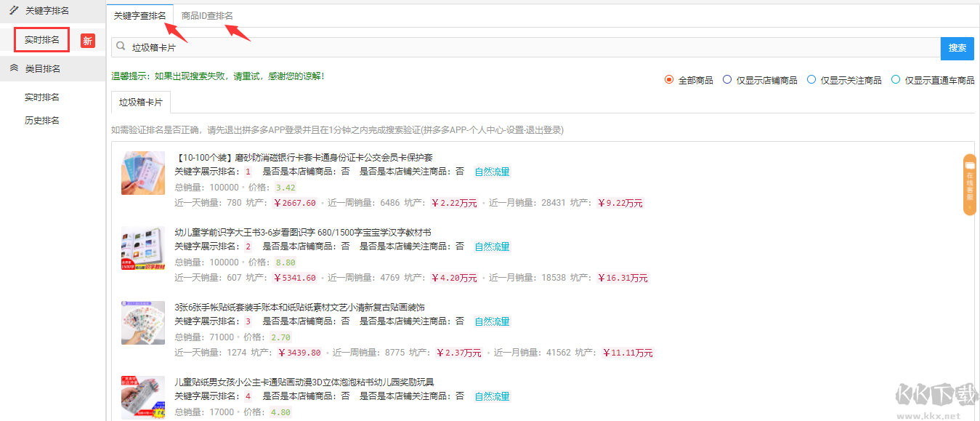
Task: Open the card sleeve product thumbnail
Action: coord(143,172)
